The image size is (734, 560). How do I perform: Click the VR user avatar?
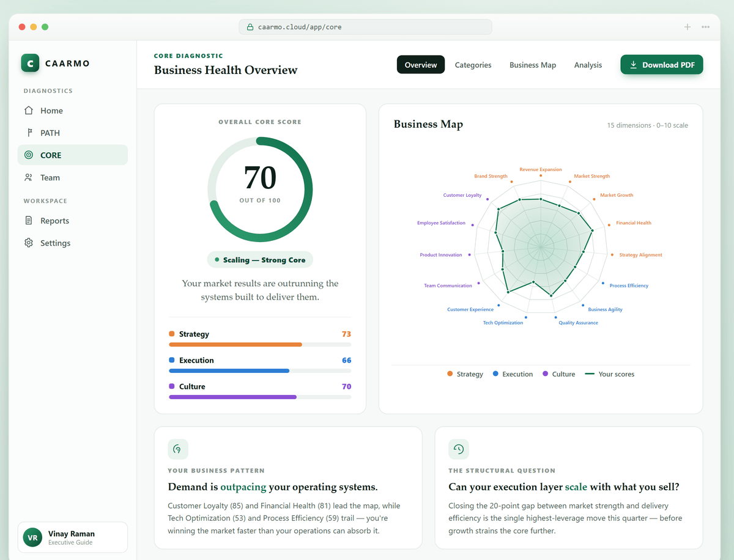[x=32, y=537]
